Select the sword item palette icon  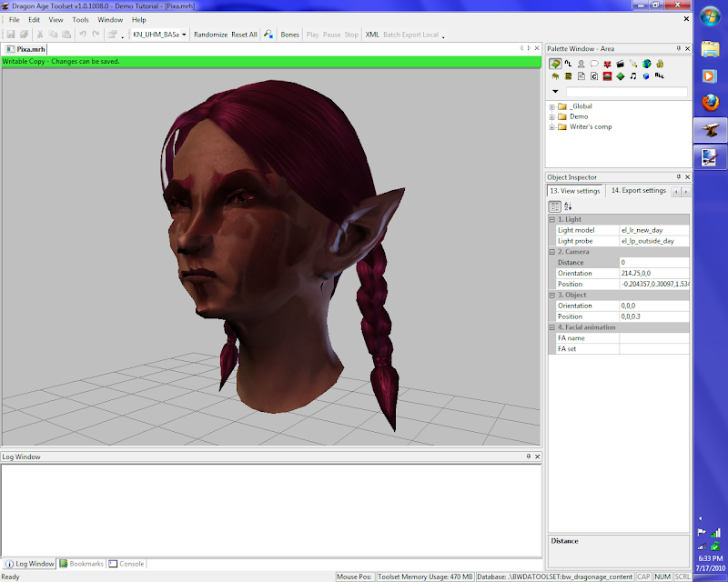pos(632,64)
